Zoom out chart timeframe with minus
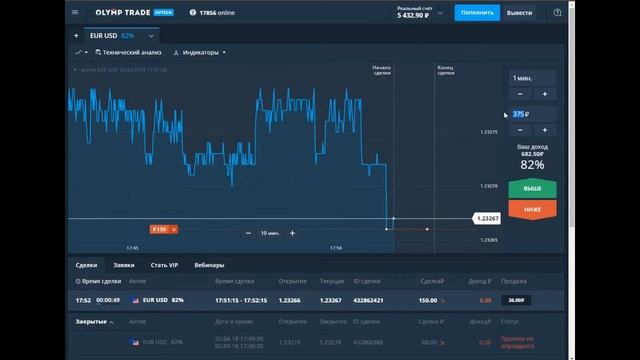This screenshot has height=360, width=640. pos(248,233)
